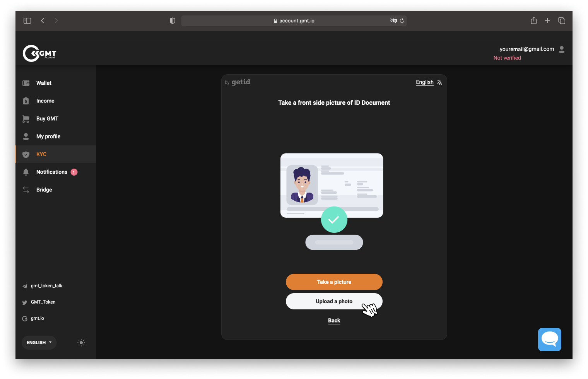Open the live chat widget
This screenshot has height=379, width=588.
550,340
